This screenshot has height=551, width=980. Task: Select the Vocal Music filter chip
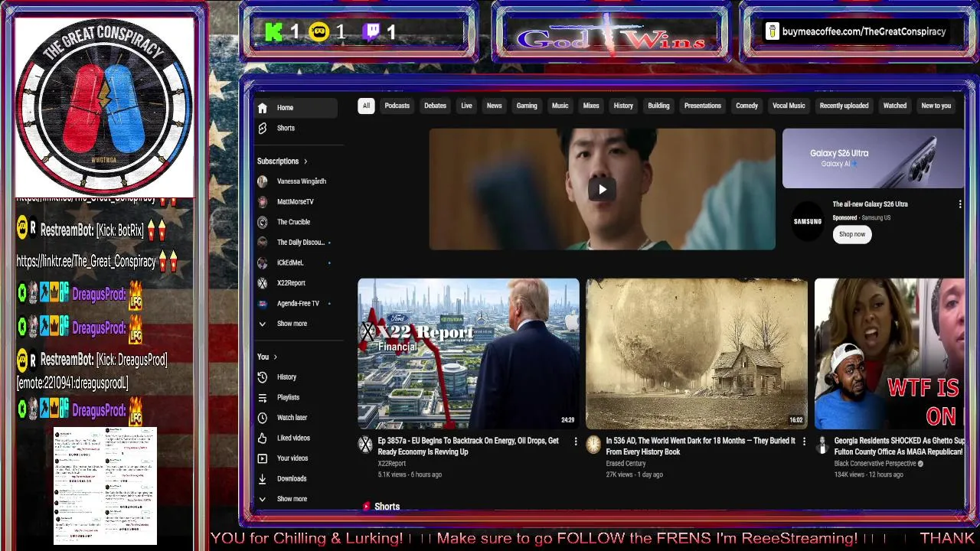pyautogui.click(x=789, y=106)
